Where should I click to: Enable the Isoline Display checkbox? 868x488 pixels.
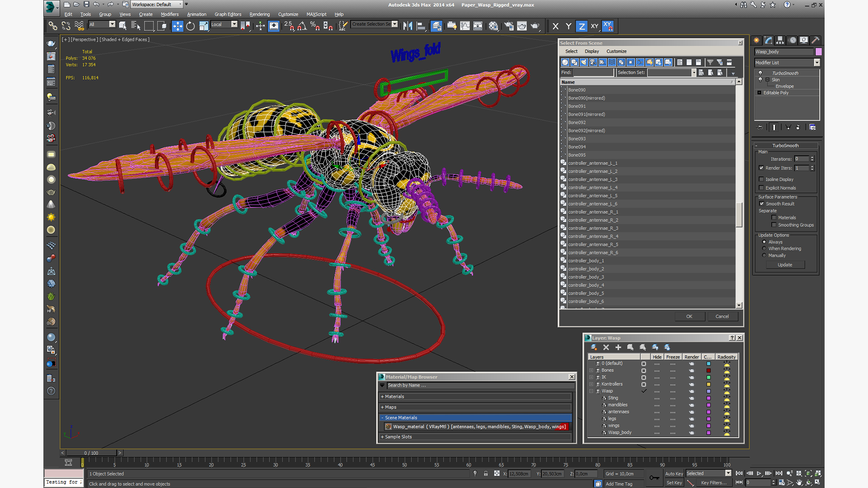click(761, 179)
